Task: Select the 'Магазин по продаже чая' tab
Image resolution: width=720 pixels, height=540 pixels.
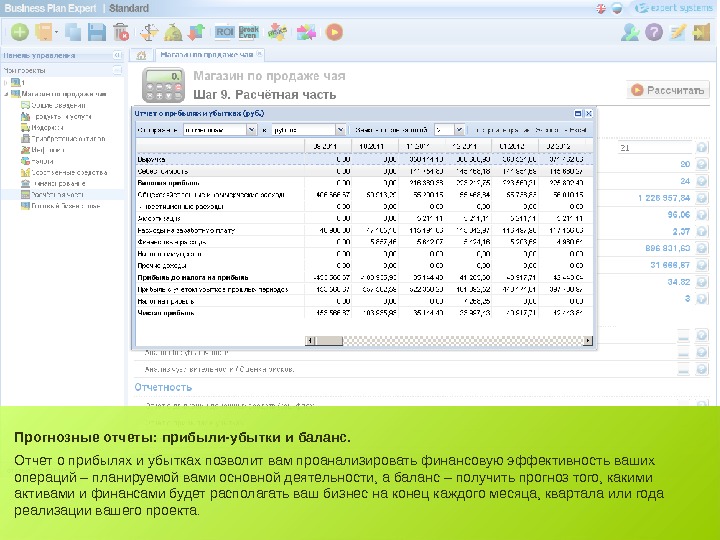Action: tap(206, 55)
